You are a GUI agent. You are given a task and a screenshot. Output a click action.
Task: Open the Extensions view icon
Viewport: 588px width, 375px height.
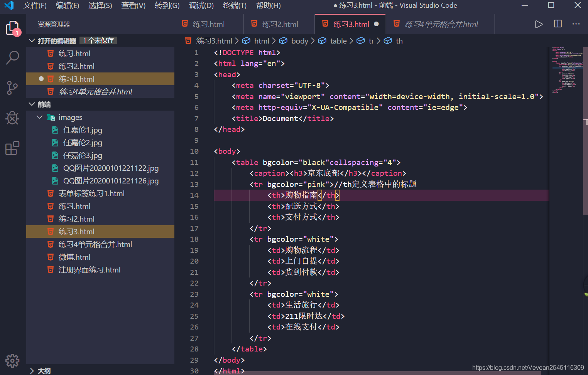tap(12, 148)
